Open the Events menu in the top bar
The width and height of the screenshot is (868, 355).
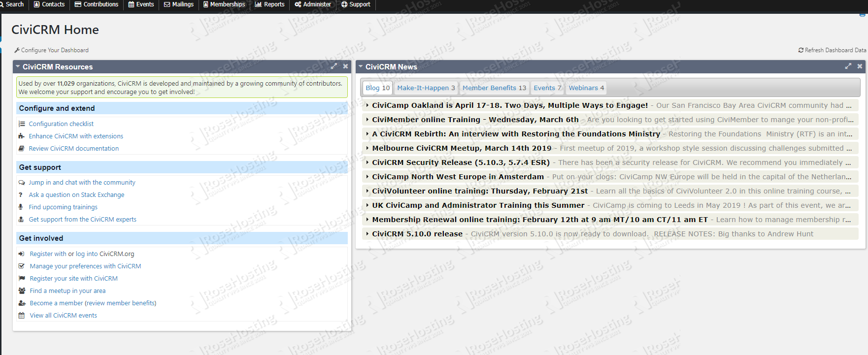coord(141,4)
